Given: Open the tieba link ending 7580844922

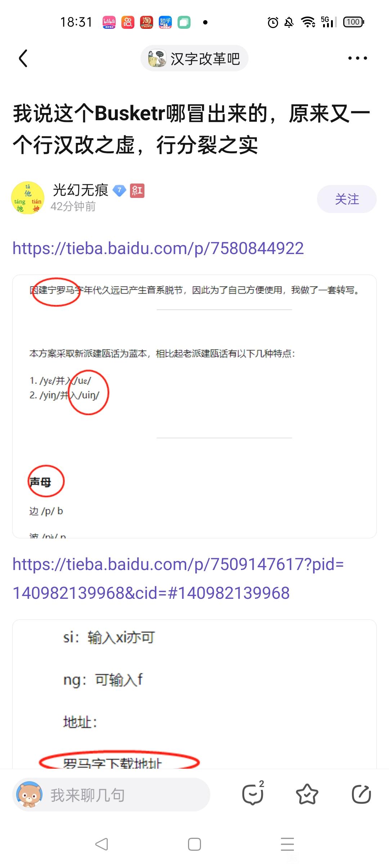Looking at the screenshot, I should (x=158, y=248).
